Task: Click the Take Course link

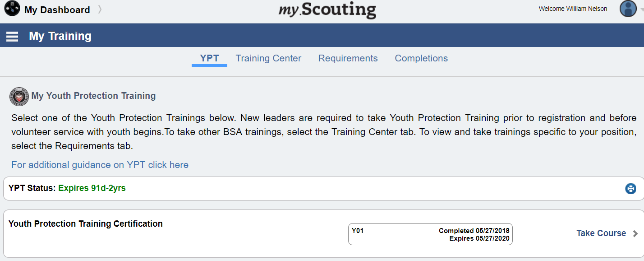Action: point(601,233)
